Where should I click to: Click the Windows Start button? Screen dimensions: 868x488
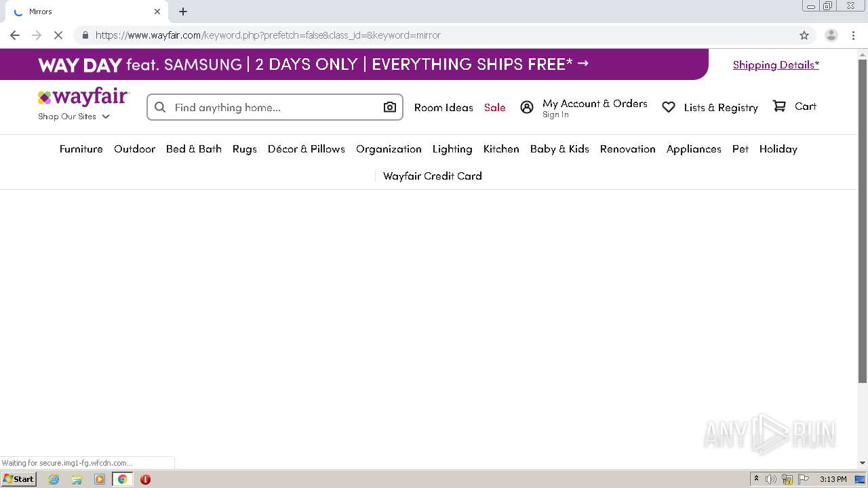pyautogui.click(x=19, y=479)
